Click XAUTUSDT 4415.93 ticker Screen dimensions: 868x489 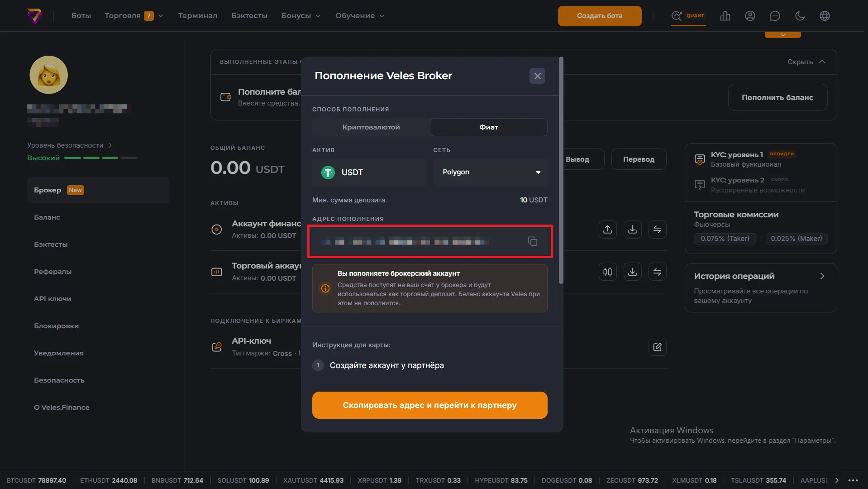(x=313, y=480)
